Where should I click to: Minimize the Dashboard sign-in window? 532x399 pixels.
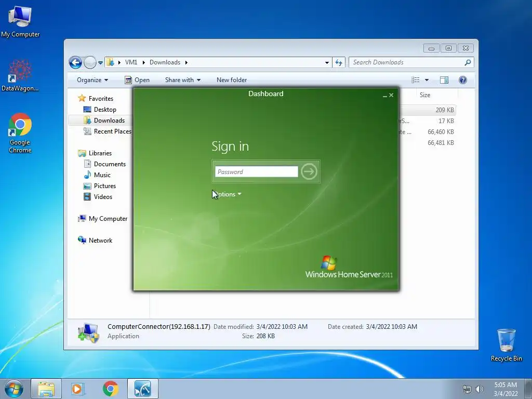click(x=385, y=96)
